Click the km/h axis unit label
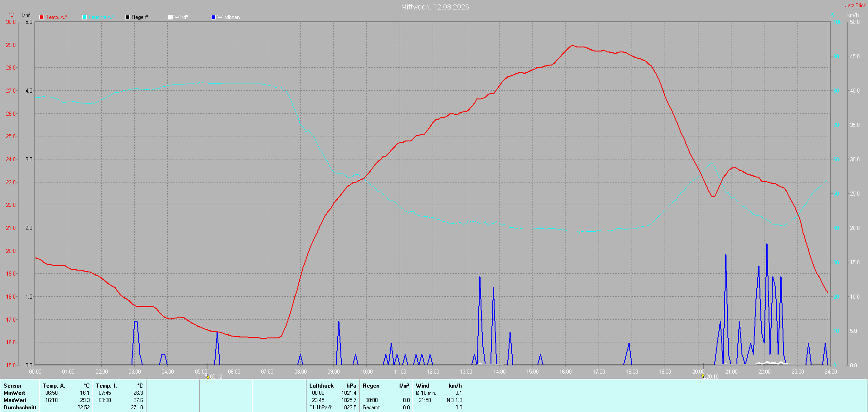The width and height of the screenshot is (868, 412). point(853,15)
